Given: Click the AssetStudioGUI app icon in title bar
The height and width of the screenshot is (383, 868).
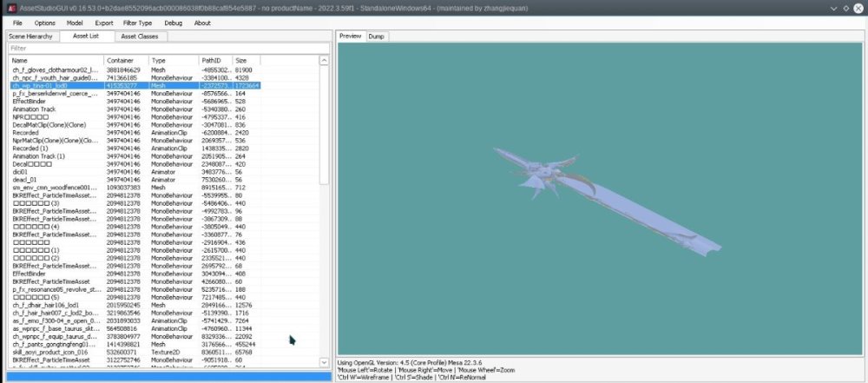Looking at the screenshot, I should coord(8,7).
